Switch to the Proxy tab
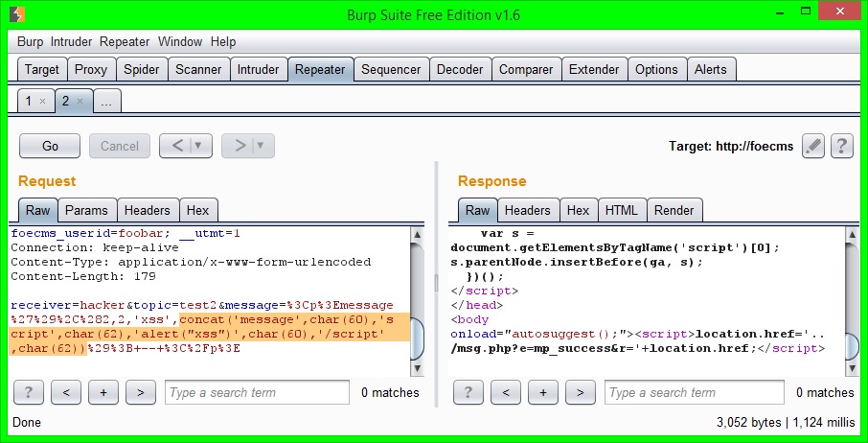The width and height of the screenshot is (868, 443). 91,70
